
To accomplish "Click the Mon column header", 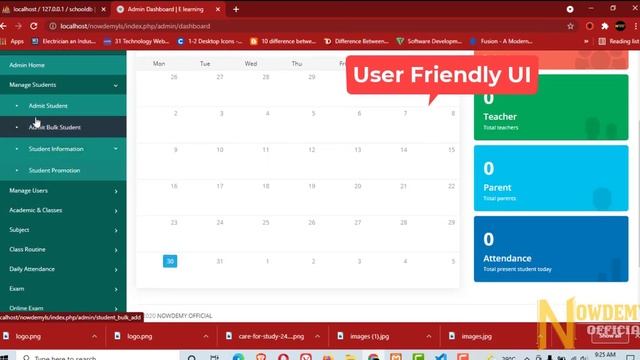I will (x=159, y=64).
